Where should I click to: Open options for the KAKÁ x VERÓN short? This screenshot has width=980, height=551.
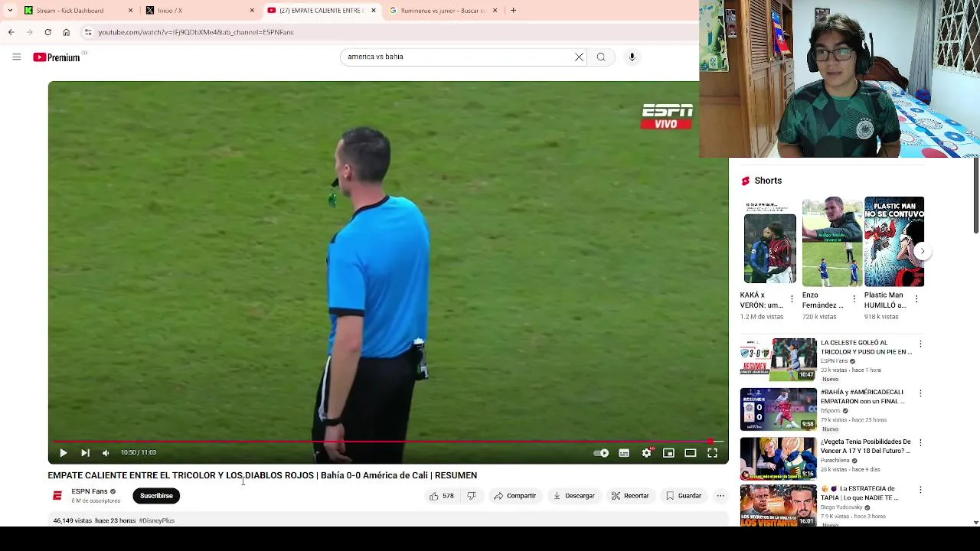(792, 299)
